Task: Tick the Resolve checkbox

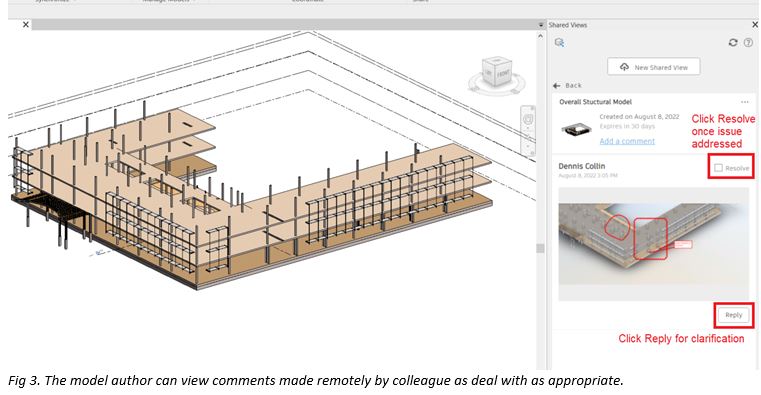Action: click(718, 168)
